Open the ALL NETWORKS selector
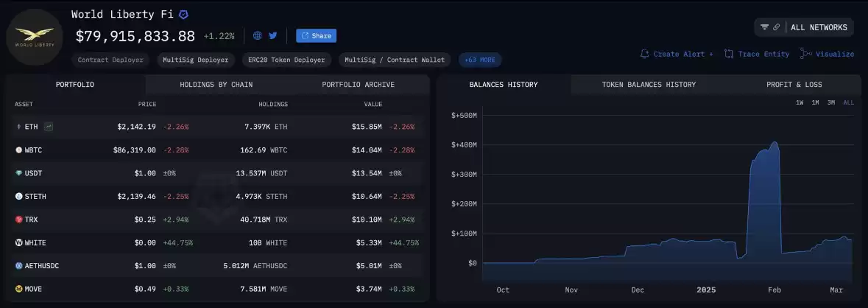 tap(819, 27)
